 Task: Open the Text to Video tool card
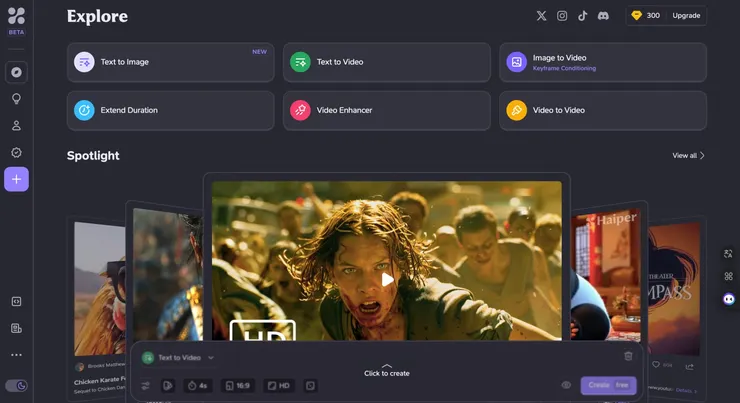click(387, 62)
